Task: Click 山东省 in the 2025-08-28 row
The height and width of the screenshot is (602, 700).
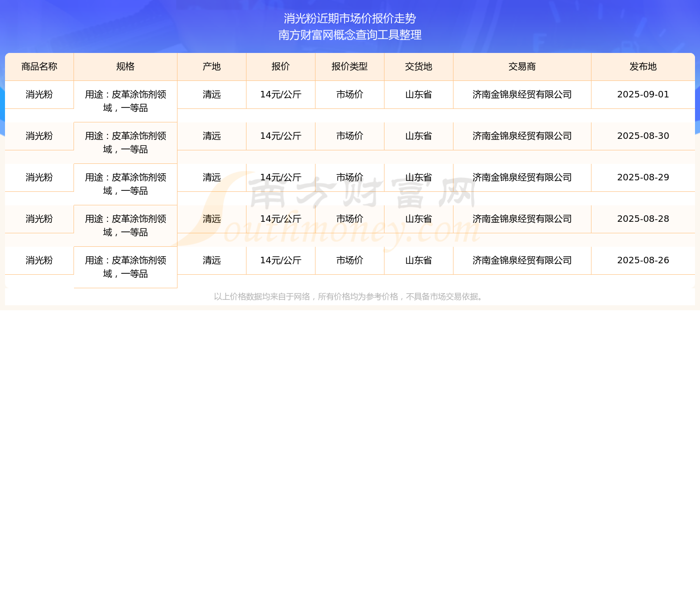Action: [419, 219]
